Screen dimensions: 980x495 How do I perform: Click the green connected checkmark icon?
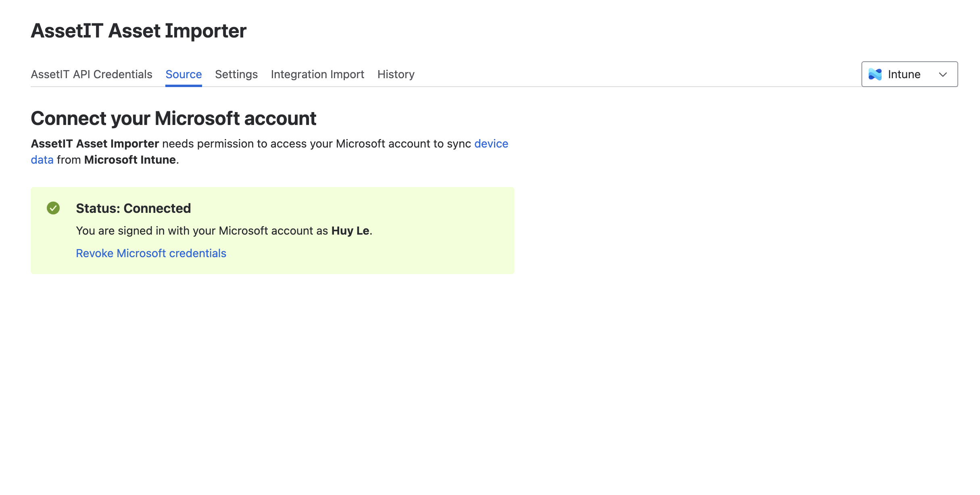tap(53, 208)
